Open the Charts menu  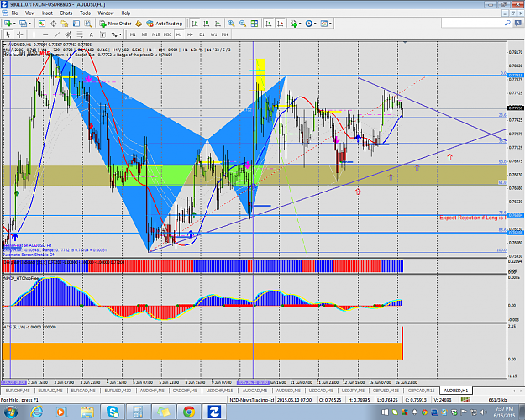tap(66, 13)
